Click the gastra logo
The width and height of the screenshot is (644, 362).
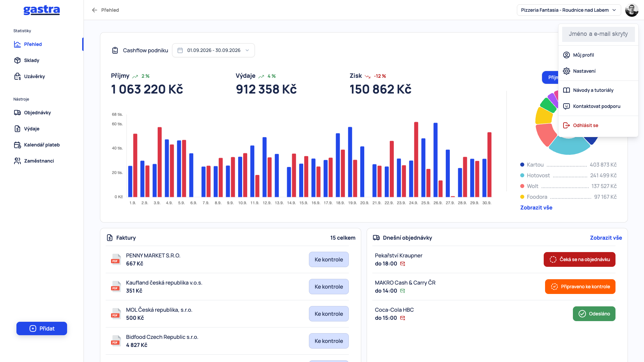pos(42,10)
